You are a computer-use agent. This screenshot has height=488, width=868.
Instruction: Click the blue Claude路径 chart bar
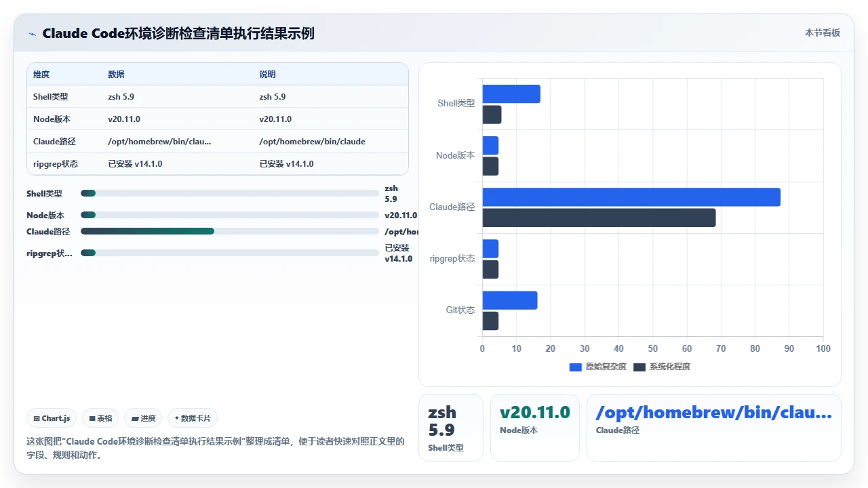point(631,197)
